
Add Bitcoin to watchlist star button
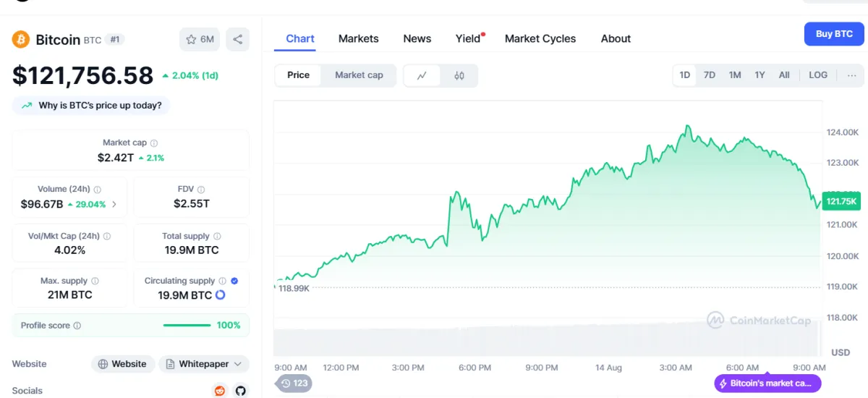point(200,39)
